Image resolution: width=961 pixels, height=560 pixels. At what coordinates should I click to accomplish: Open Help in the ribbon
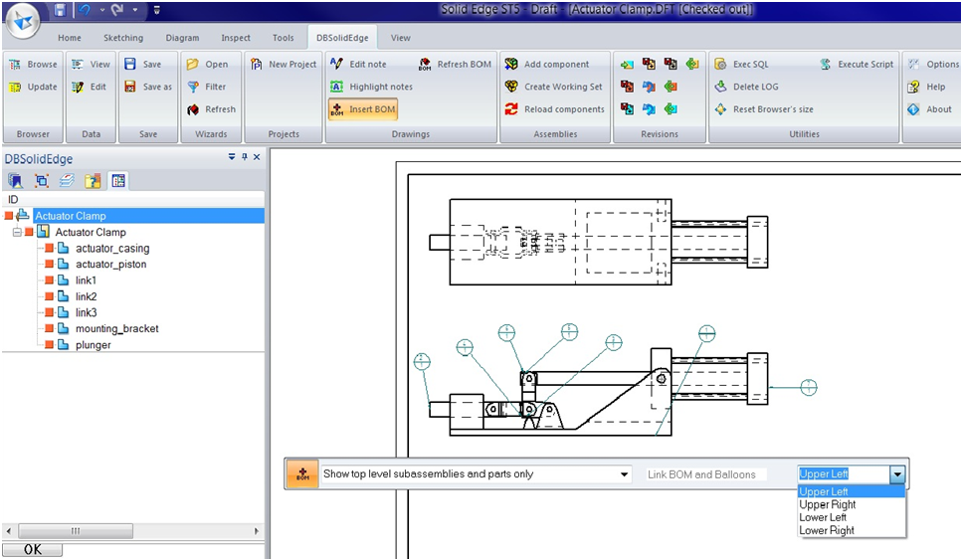click(x=927, y=87)
